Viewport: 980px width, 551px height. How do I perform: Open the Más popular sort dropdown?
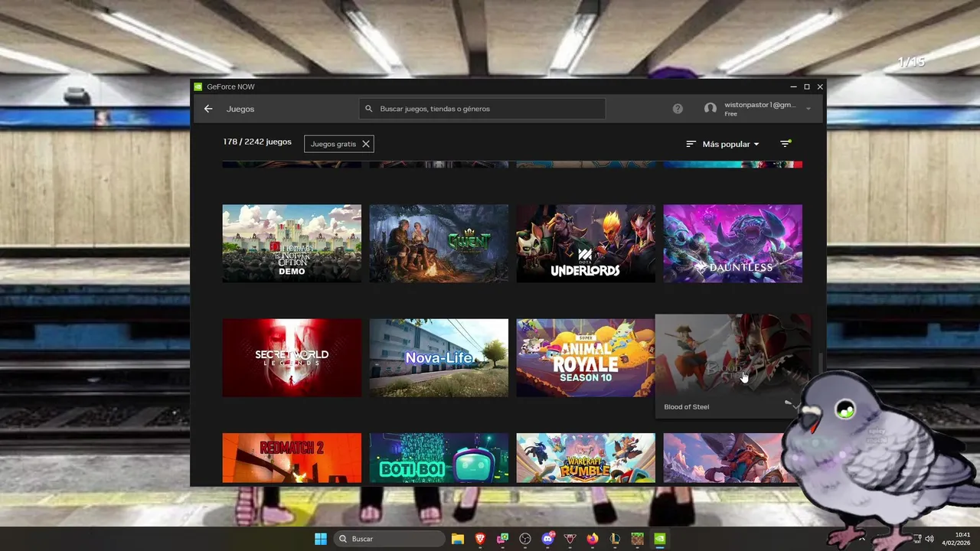pos(723,144)
